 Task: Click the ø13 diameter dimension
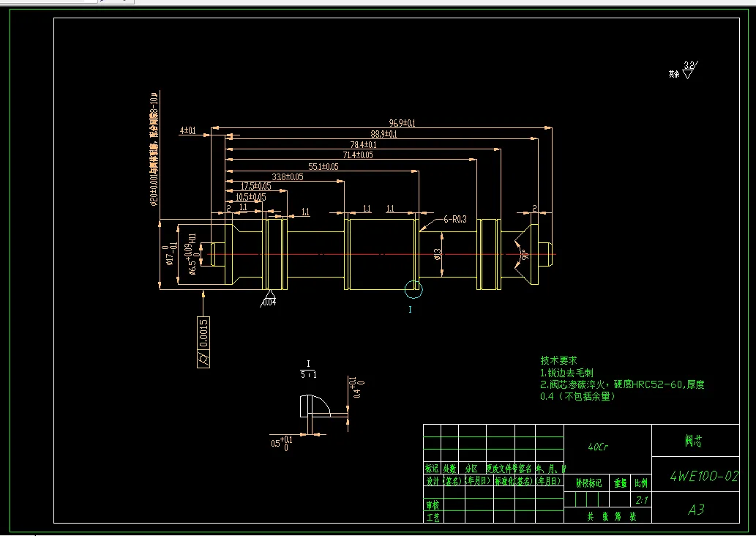coord(438,254)
